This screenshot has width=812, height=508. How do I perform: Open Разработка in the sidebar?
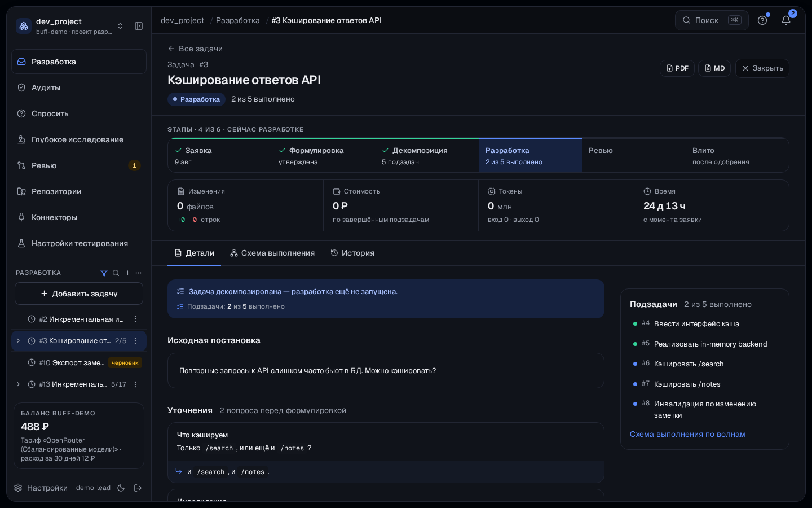(79, 62)
